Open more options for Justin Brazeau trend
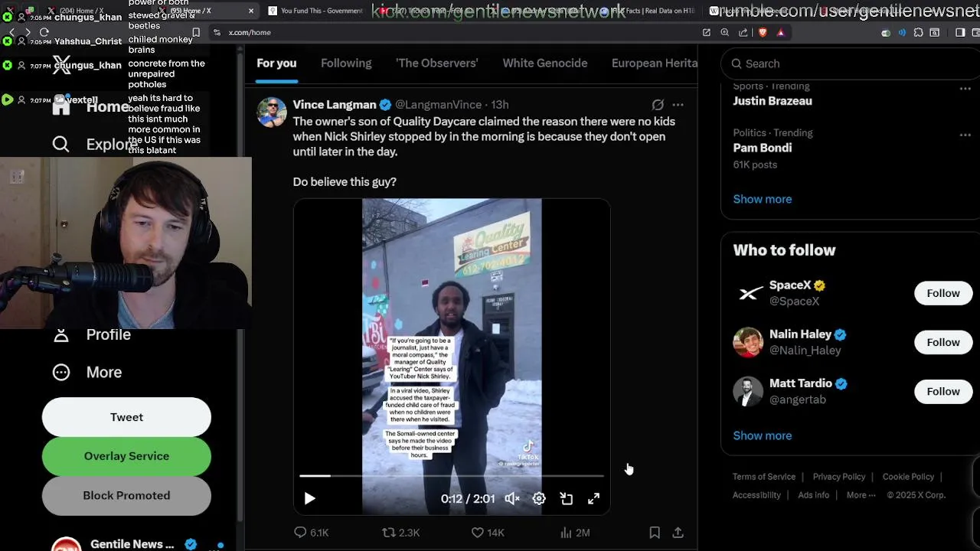Screen dimensions: 980x551 click(x=965, y=89)
